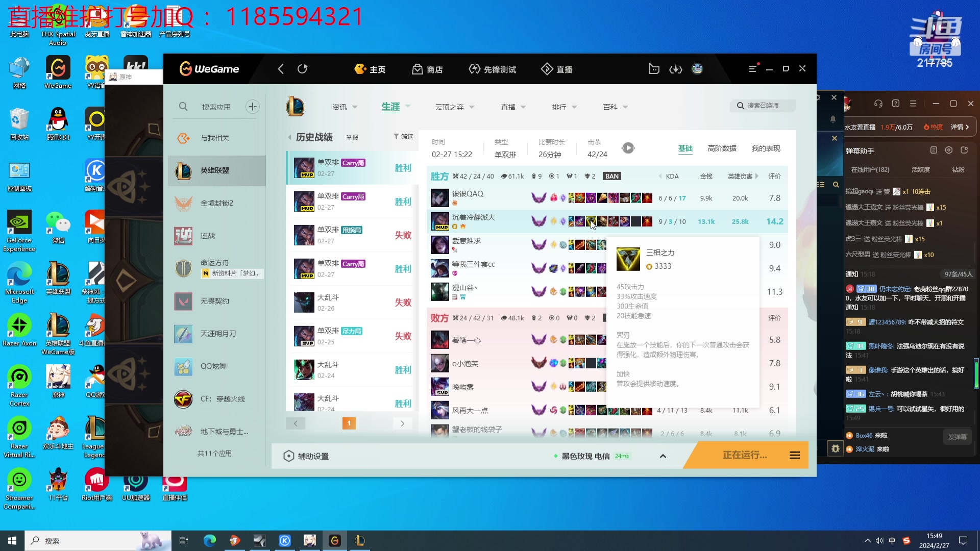980x551 pixels.
Task: Select 无畏契约 in the sidebar
Action: click(217, 301)
